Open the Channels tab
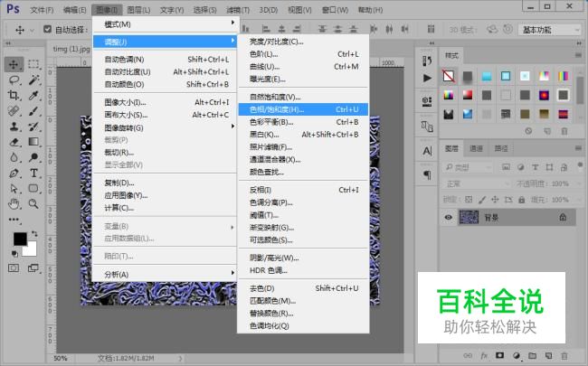Screen dimensions: 588x366 (x=476, y=149)
